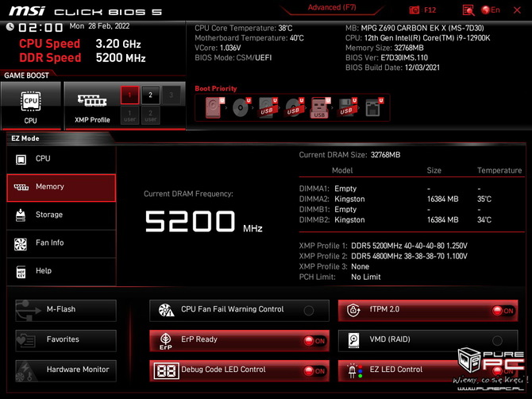This screenshot has width=532, height=399.
Task: Click the DIMMB2 Kingston row
Action: (x=395, y=220)
